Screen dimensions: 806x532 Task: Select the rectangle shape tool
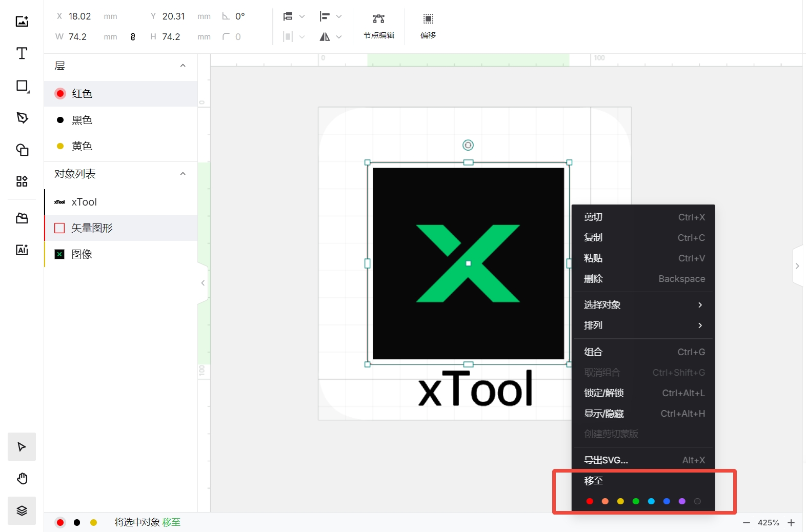click(22, 86)
